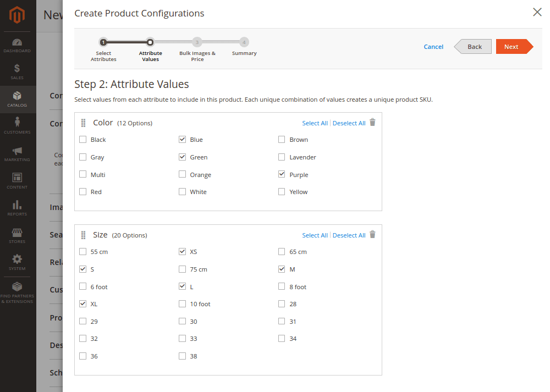Uncheck the Green color checkbox
This screenshot has height=392, width=550.
(x=182, y=157)
